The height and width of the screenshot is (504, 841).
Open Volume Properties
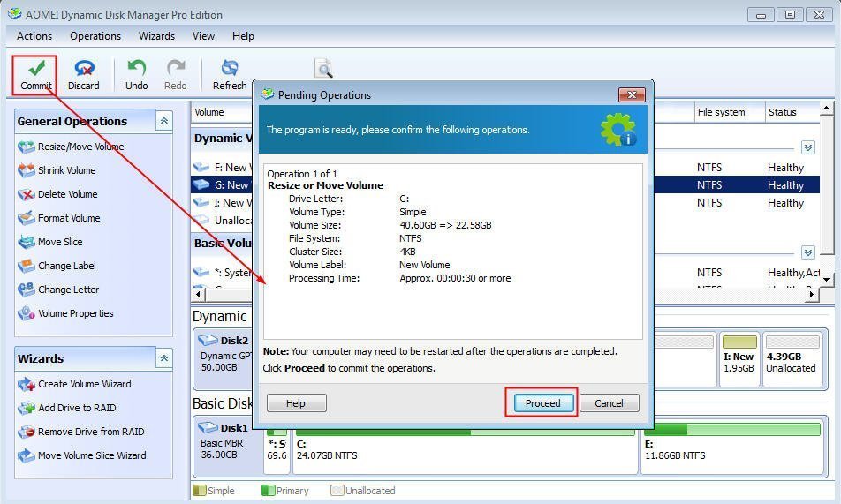click(x=65, y=313)
